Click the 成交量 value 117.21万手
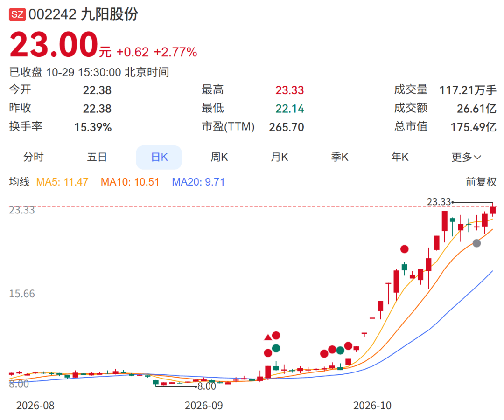 coord(468,90)
